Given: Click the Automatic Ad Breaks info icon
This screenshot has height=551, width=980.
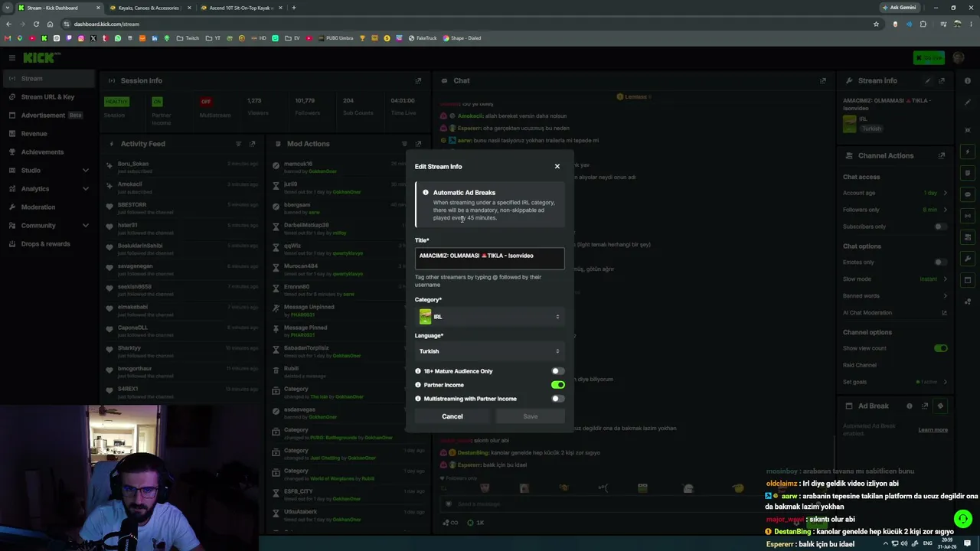Looking at the screenshot, I should pyautogui.click(x=426, y=193).
